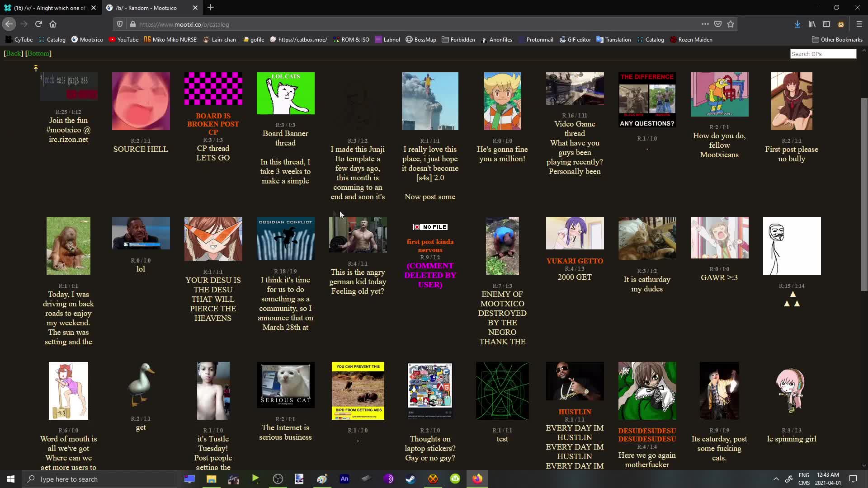
Task: Click the ROM & ISO bookmark icon
Action: pyautogui.click(x=335, y=39)
